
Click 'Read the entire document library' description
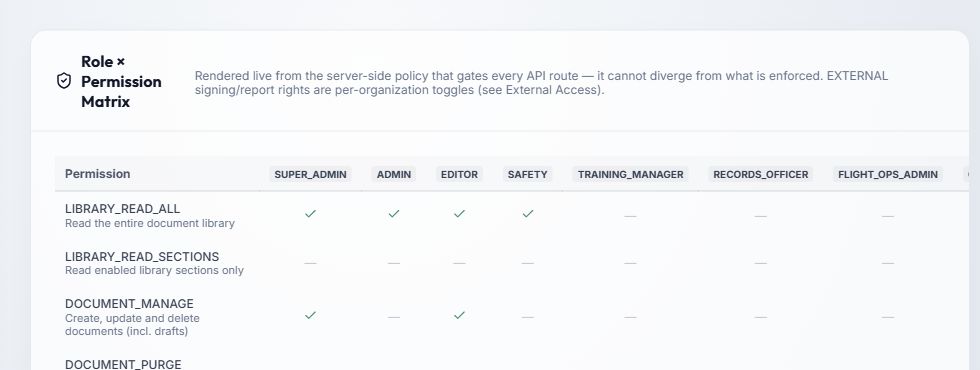150,223
